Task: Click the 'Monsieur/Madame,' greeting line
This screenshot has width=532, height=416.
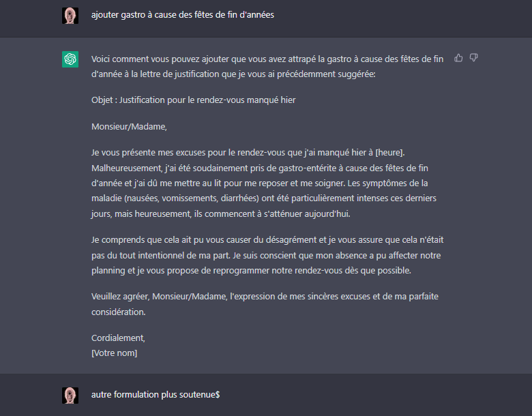Action: point(129,127)
